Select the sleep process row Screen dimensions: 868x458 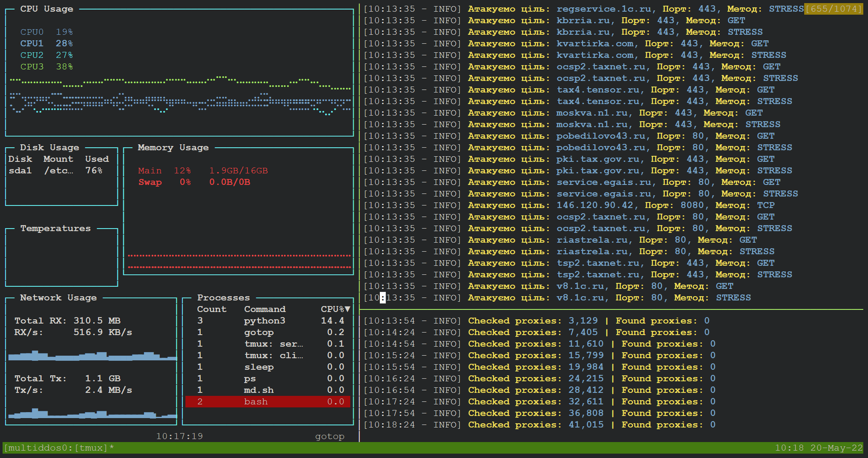(268, 367)
